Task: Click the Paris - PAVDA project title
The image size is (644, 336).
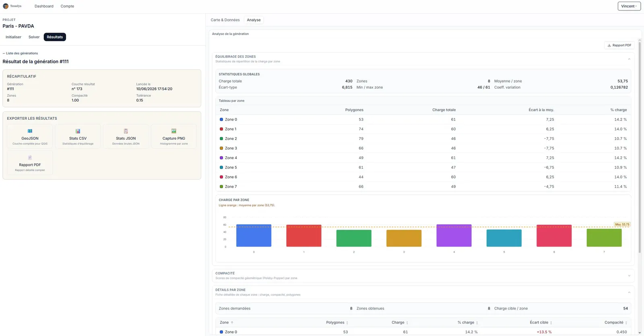Action: 18,26
